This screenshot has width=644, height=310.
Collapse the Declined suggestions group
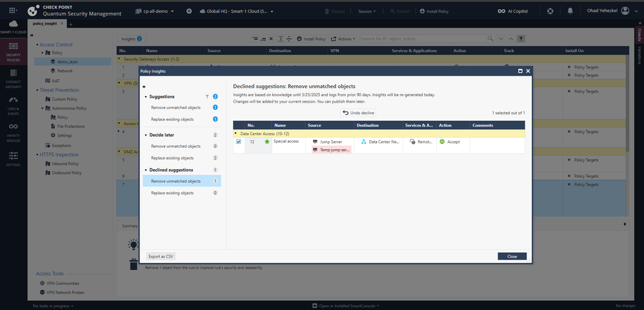146,170
